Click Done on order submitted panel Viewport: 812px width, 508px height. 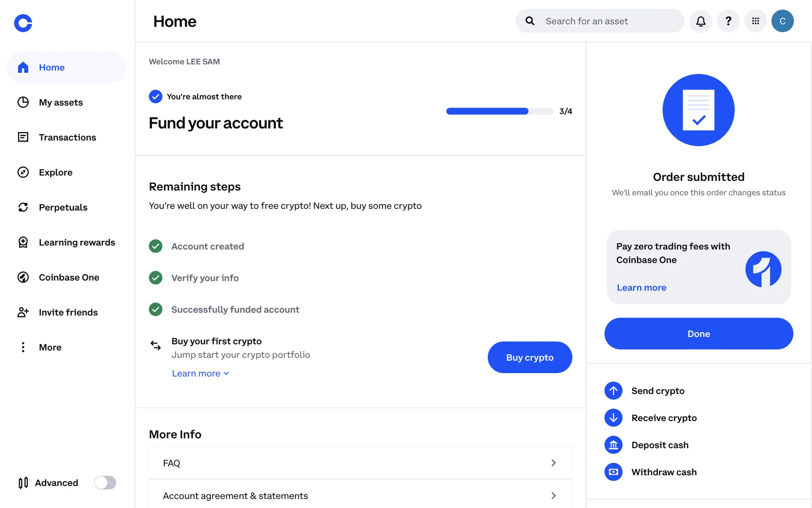click(x=698, y=334)
